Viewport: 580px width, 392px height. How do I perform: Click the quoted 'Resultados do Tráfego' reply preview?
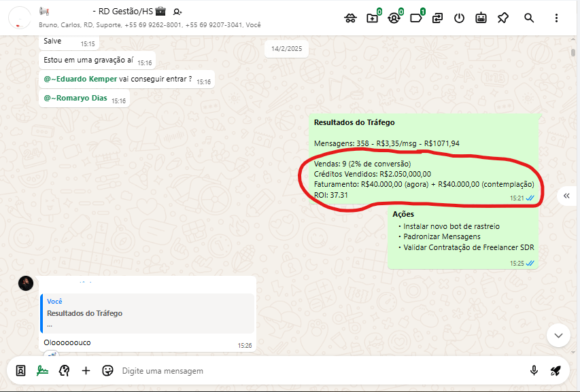pos(147,313)
